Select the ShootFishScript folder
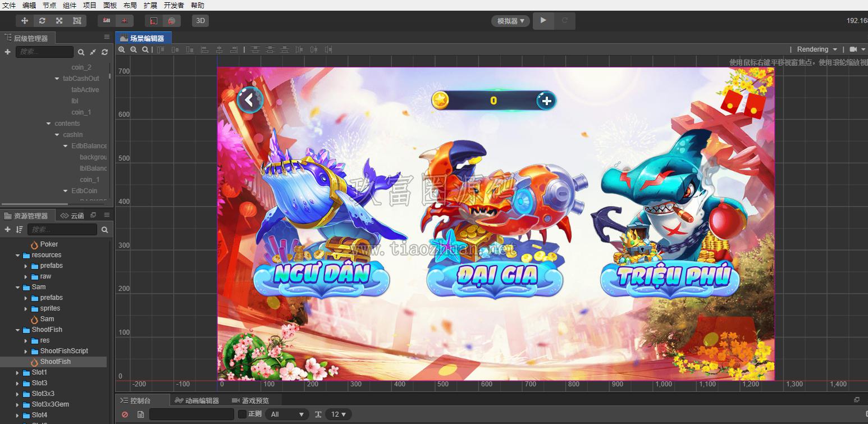Screen dimensions: 868x424 [64, 351]
